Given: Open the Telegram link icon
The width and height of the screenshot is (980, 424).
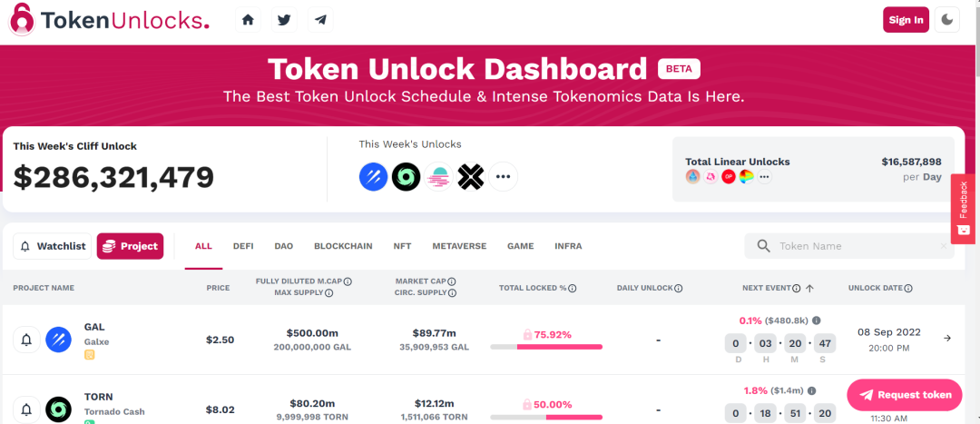Looking at the screenshot, I should (319, 20).
